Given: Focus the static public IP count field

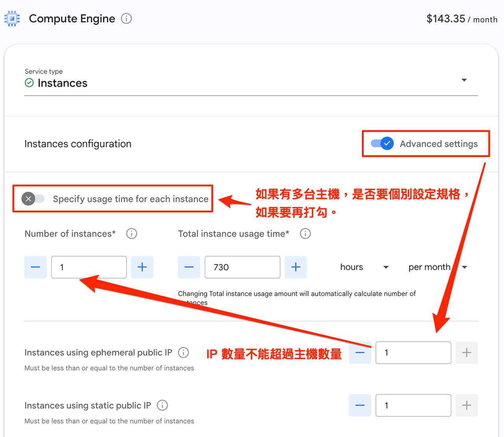Looking at the screenshot, I should [x=413, y=405].
